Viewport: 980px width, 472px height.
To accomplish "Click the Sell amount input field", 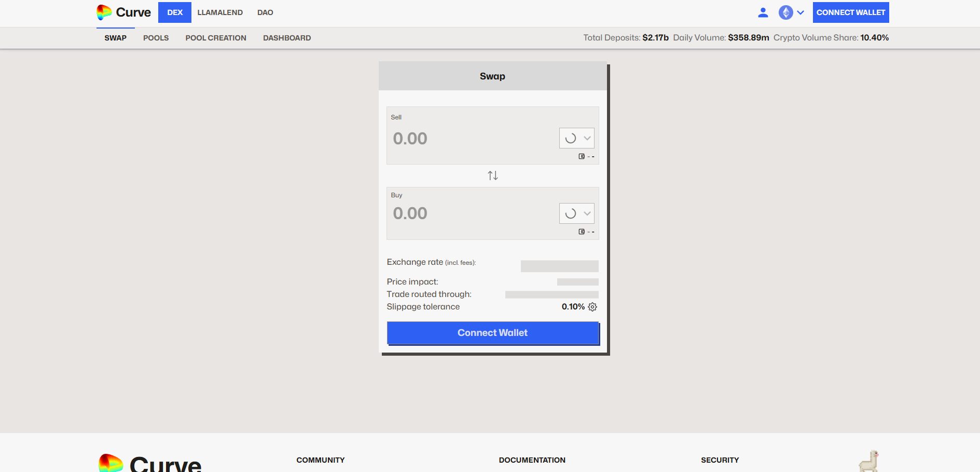I will pos(467,139).
